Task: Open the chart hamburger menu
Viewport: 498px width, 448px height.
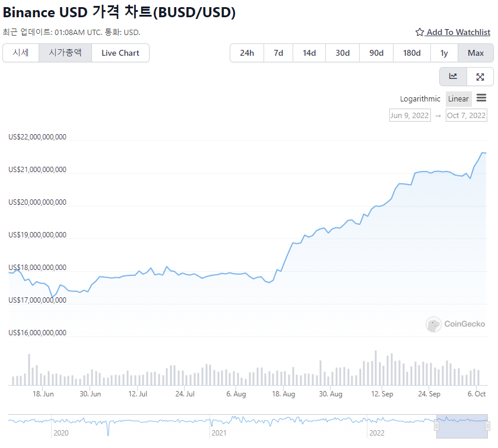Action: tap(481, 98)
